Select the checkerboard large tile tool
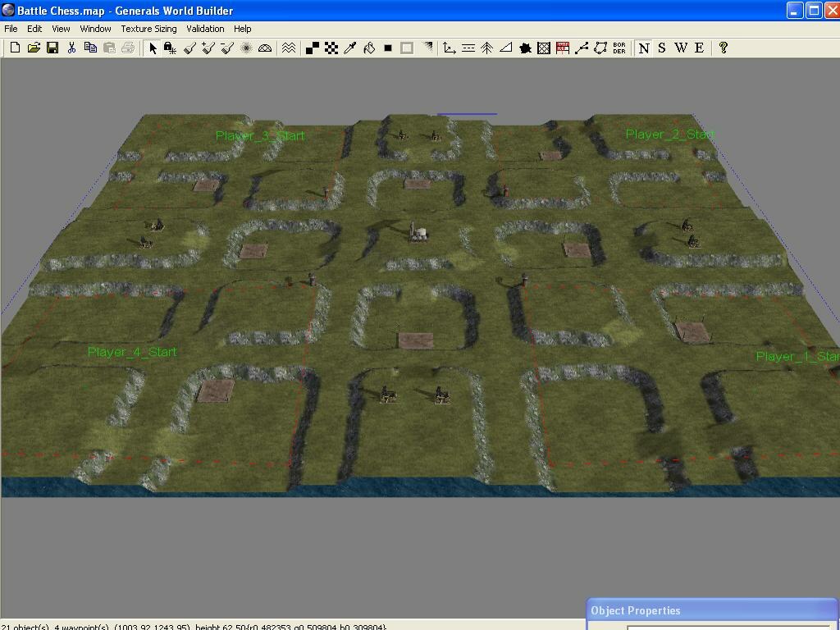The width and height of the screenshot is (840, 630). [331, 48]
